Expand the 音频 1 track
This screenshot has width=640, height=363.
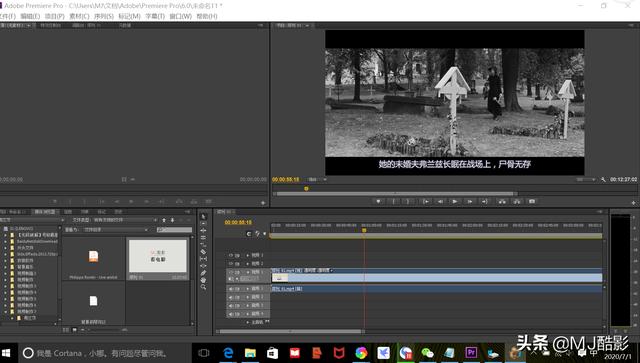pyautogui.click(x=247, y=289)
